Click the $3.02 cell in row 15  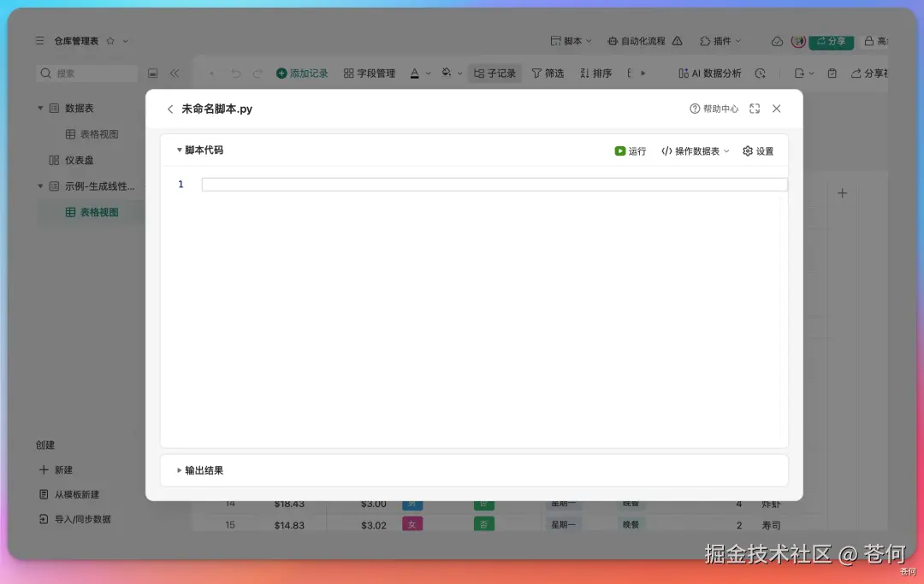click(x=374, y=525)
